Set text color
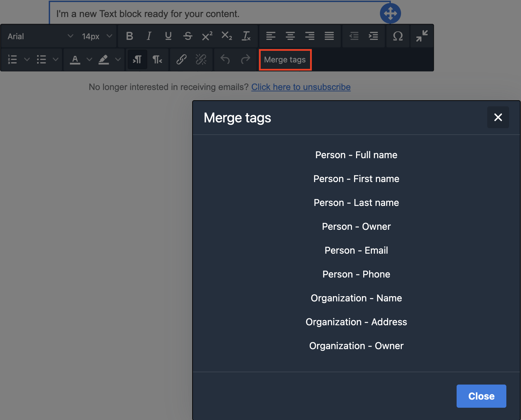 [75, 60]
